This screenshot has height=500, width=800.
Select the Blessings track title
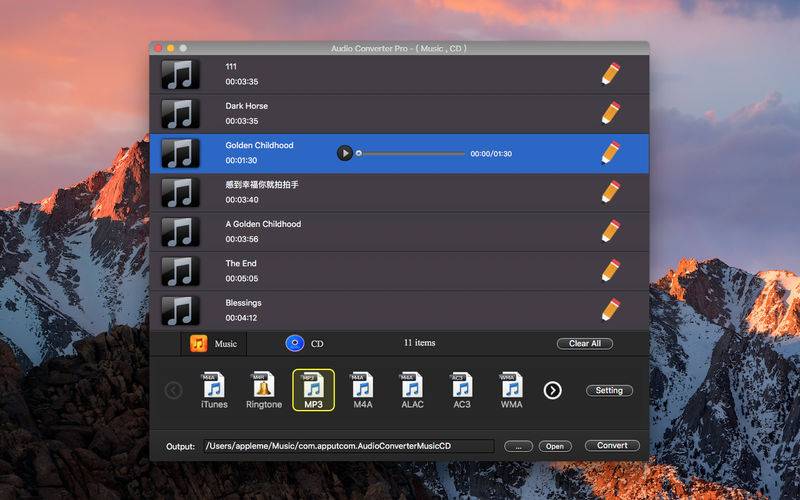click(243, 303)
